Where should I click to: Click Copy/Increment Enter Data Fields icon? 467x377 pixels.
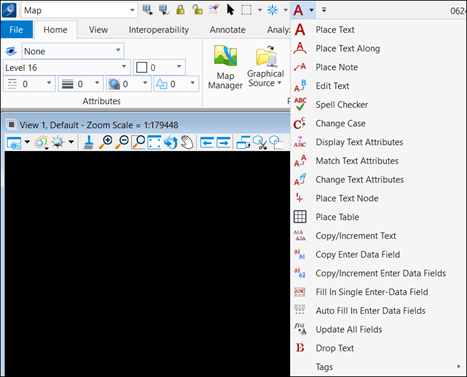click(300, 273)
